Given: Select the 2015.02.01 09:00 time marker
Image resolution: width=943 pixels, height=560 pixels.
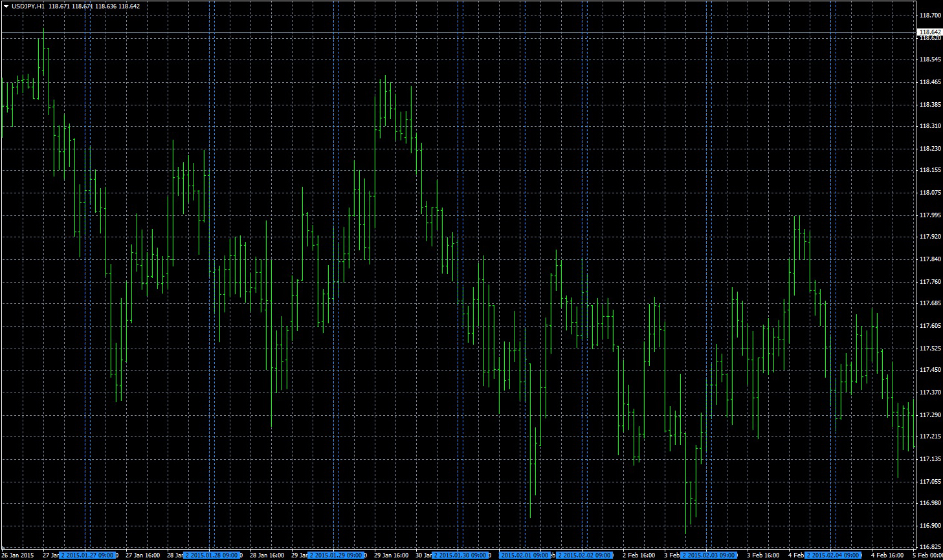Looking at the screenshot, I should click(525, 555).
